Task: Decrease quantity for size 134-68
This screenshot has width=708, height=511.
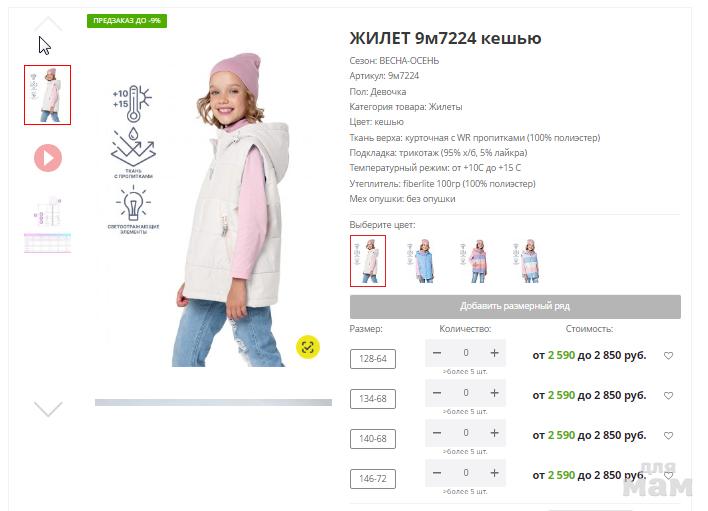Action: tap(437, 393)
